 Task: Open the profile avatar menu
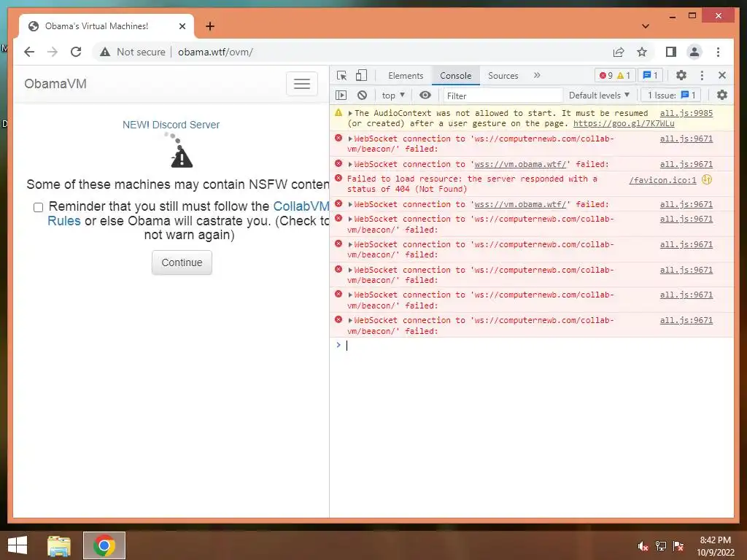pyautogui.click(x=694, y=52)
